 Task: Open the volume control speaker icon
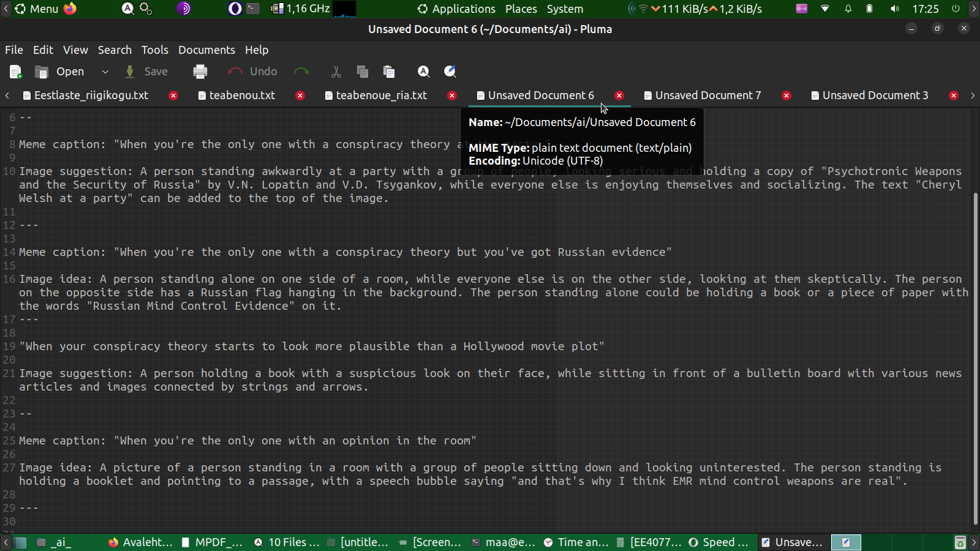pos(895,9)
